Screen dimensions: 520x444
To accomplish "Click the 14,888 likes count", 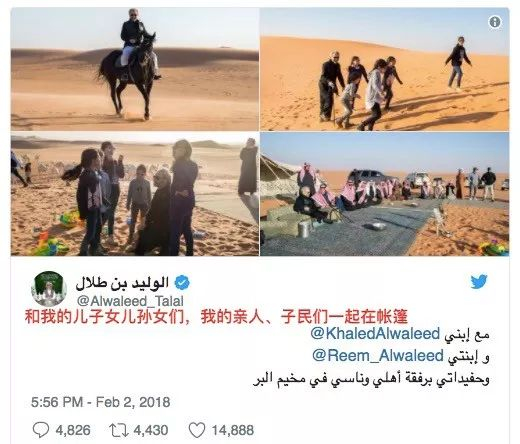I will coord(233,430).
